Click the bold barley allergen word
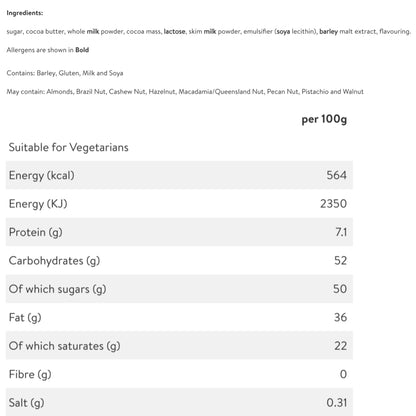The width and height of the screenshot is (416, 416). click(x=328, y=31)
